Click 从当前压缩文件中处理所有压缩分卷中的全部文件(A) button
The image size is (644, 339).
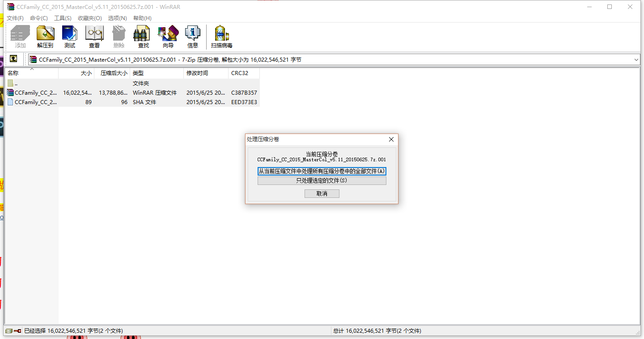tap(322, 171)
